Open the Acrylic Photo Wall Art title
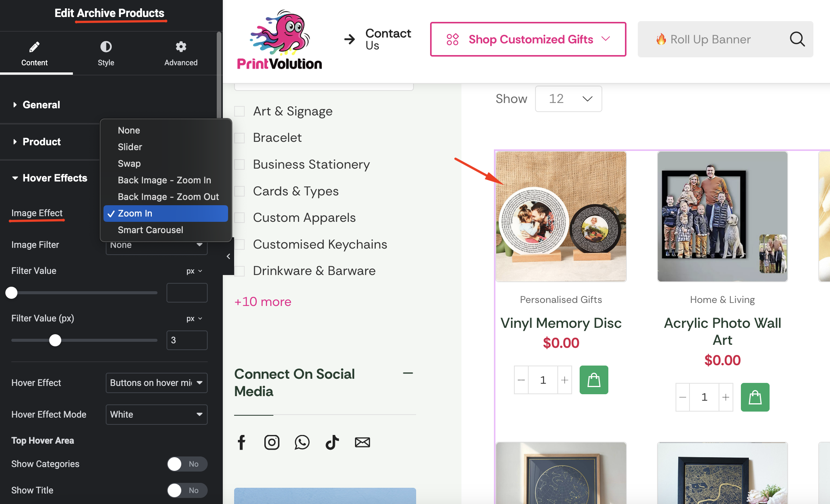 click(722, 332)
